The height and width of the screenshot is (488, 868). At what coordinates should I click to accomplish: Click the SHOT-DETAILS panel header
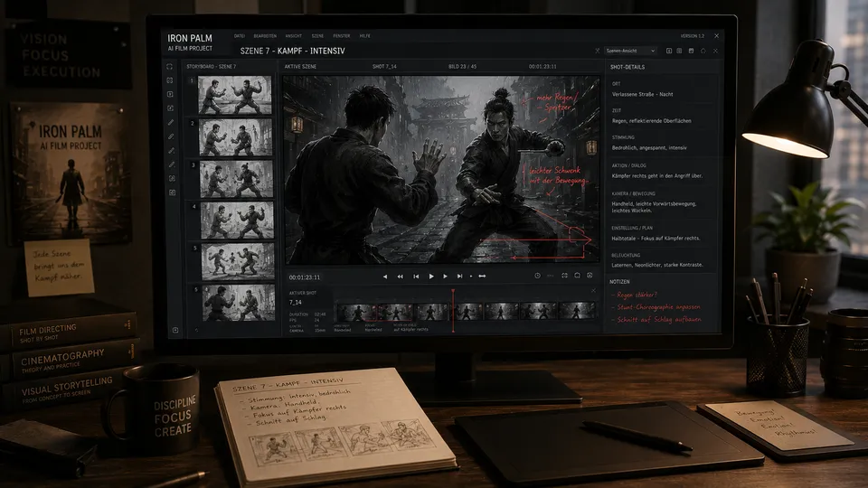[x=627, y=67]
